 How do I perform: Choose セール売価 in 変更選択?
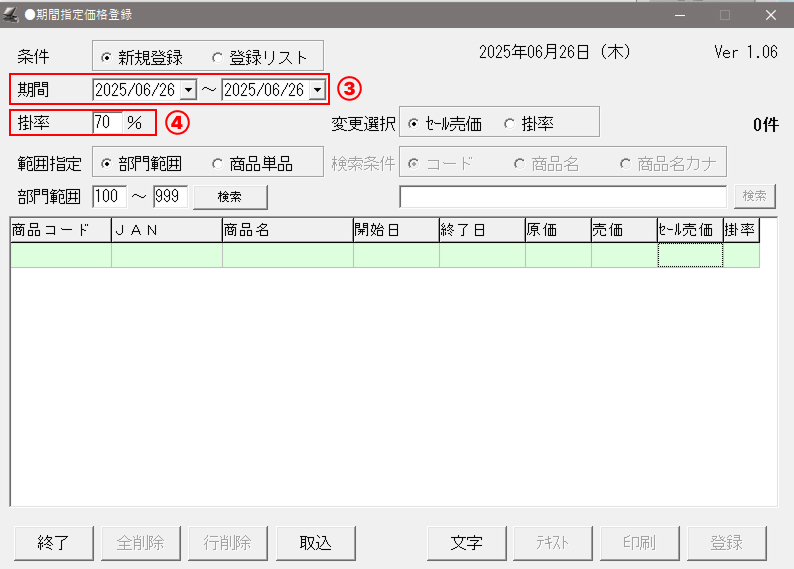coord(414,124)
